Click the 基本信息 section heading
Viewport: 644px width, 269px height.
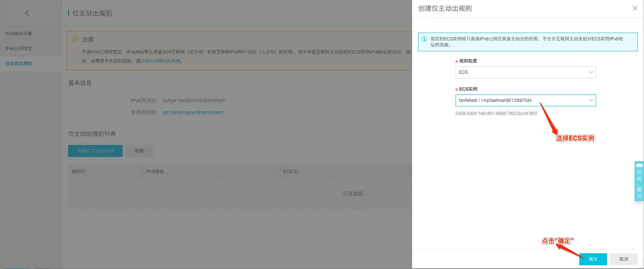80,83
